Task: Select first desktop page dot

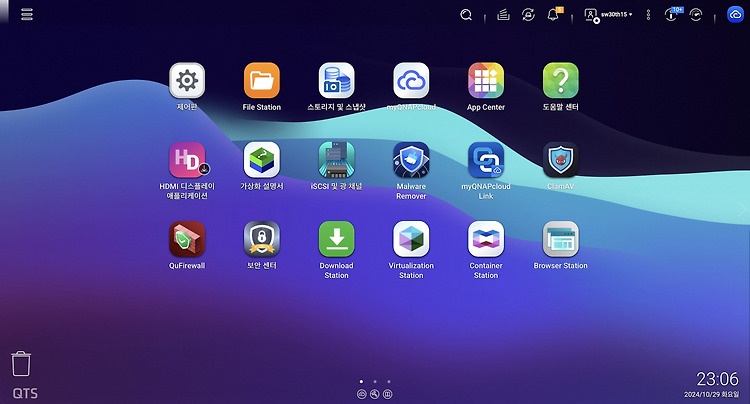Action: tap(361, 382)
